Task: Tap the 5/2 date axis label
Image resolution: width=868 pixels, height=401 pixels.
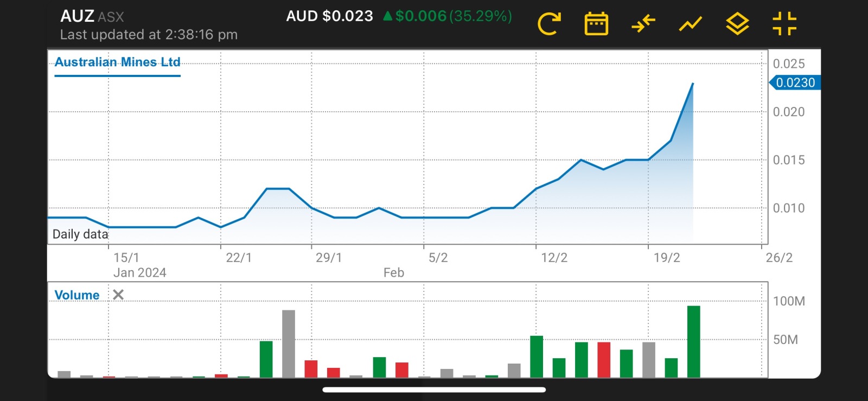Action: (x=438, y=258)
